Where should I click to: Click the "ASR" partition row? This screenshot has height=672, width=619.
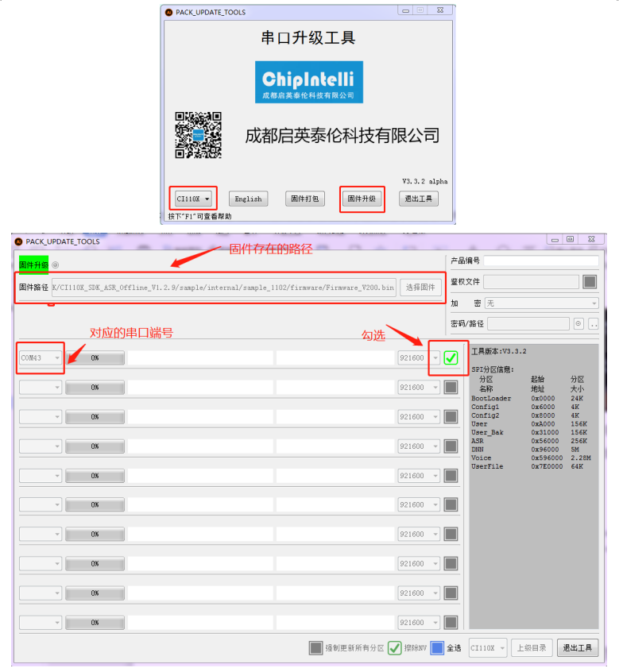(531, 441)
